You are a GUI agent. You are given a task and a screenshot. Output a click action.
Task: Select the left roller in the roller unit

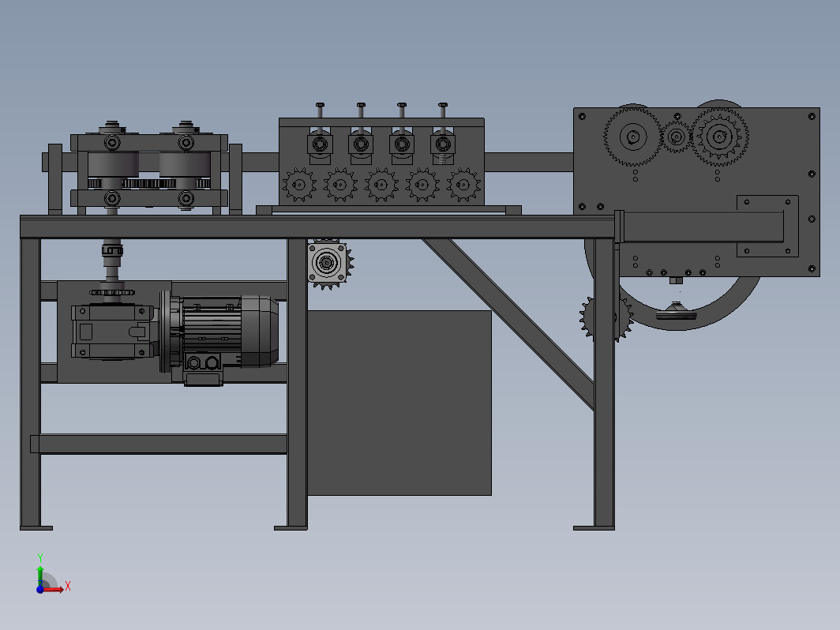(113, 164)
